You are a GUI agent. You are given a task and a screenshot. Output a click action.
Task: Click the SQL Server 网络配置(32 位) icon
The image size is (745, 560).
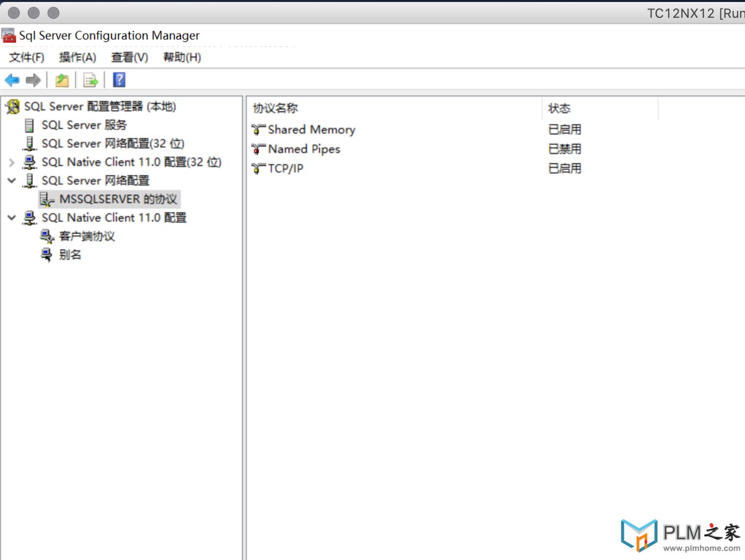click(x=30, y=143)
